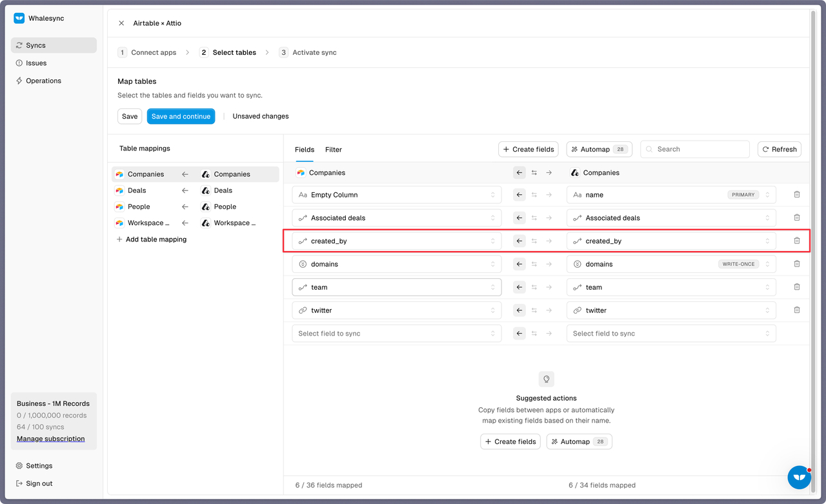826x504 pixels.
Task: Click Automap 28 in the toolbar
Action: point(599,149)
